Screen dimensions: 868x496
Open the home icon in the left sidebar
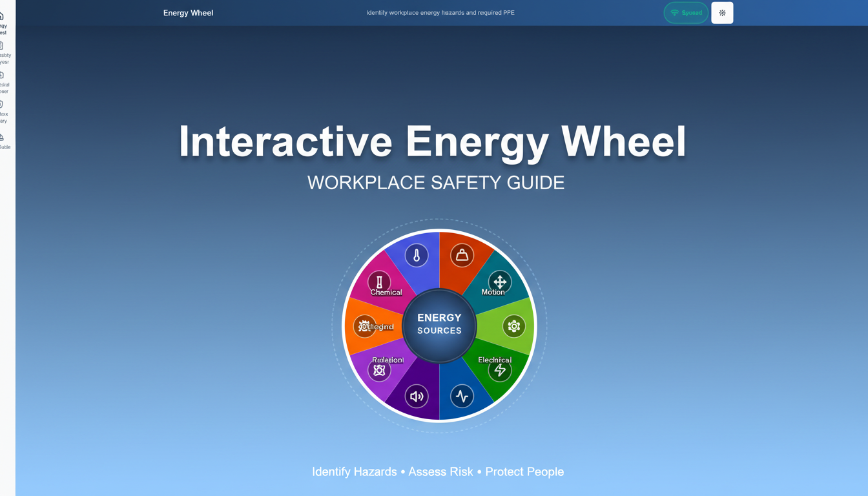tap(2, 16)
